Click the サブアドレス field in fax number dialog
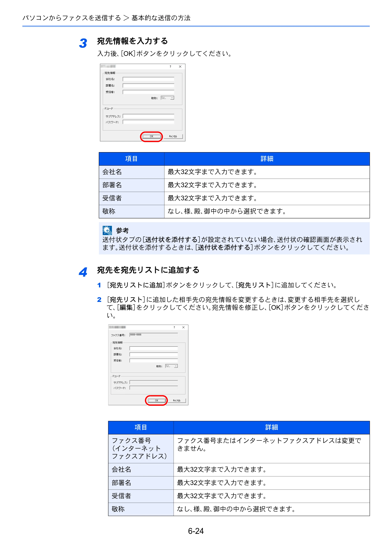The width and height of the screenshot is (392, 555). pos(153,382)
